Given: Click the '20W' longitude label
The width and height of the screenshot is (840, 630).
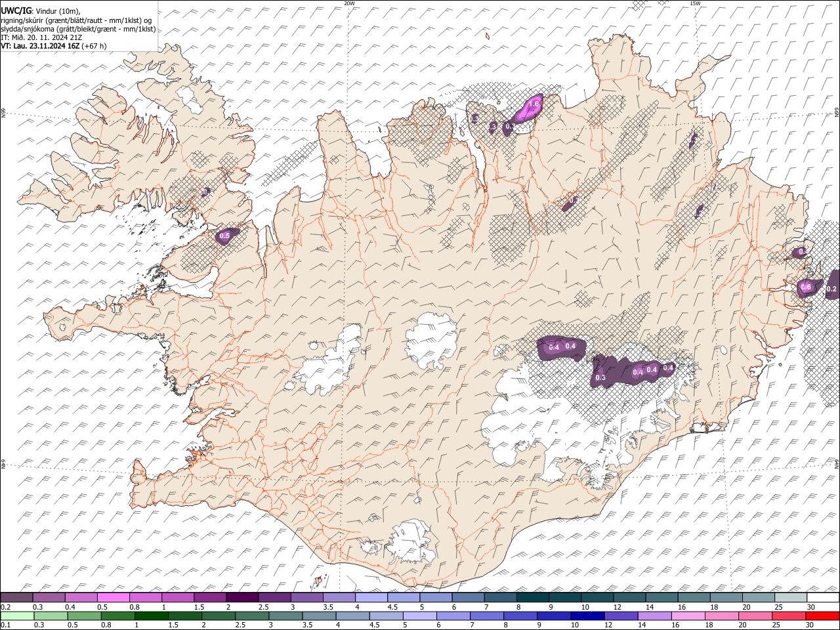Looking at the screenshot, I should 349,3.
